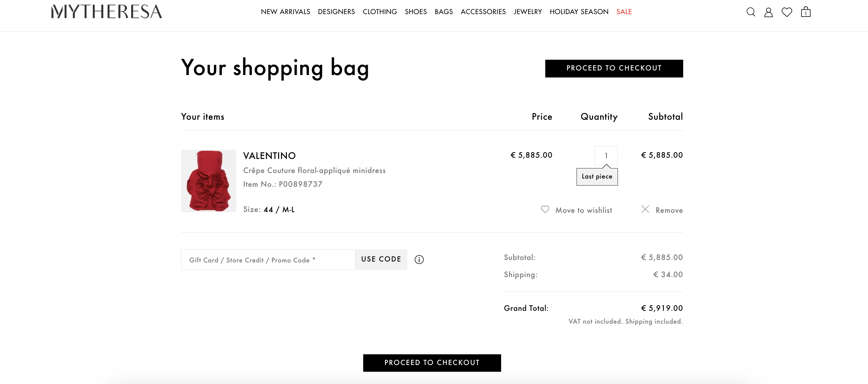Click the info circle icon next to USE CODE

[420, 259]
